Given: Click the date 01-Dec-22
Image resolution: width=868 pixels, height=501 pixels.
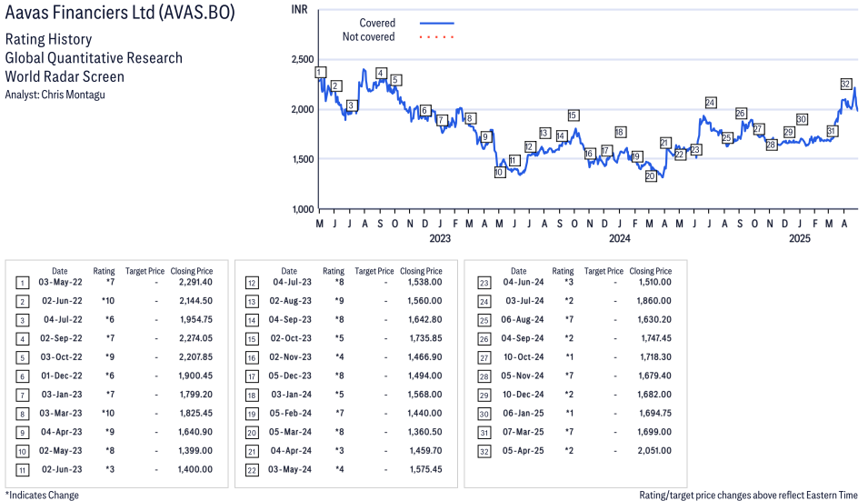Looking at the screenshot, I should (62, 376).
